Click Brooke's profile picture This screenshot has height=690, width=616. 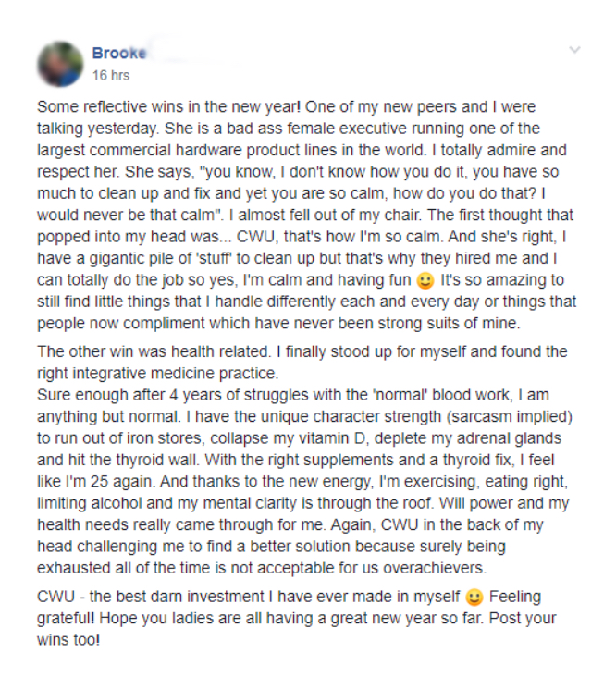[60, 64]
